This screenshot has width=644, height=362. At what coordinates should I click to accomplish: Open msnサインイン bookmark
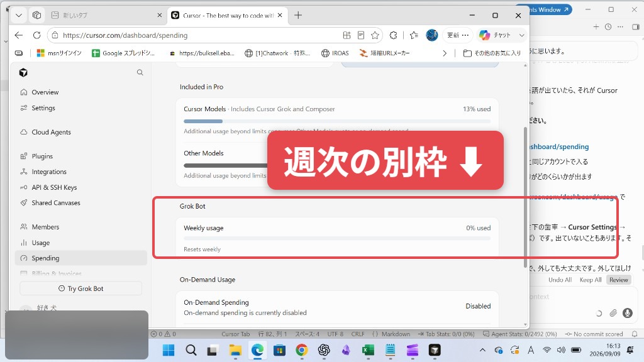59,53
